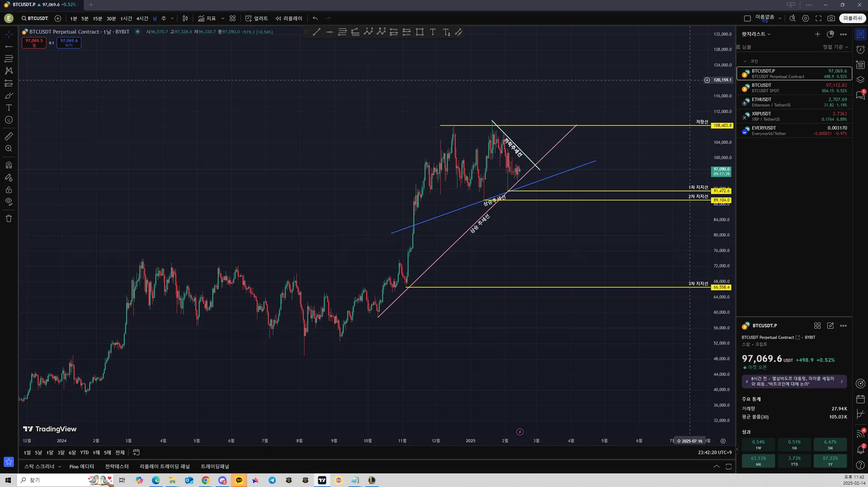Screen dimensions: 868x487
Task: Open the 정렬 기준 sort dropdown
Action: pos(835,47)
